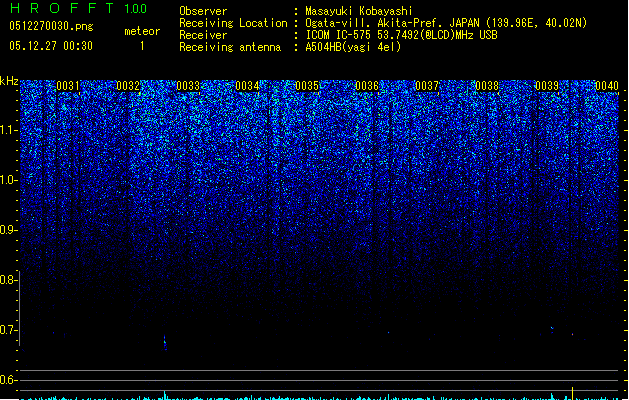The height and width of the screenshot is (400, 629).
Task: Click the 0.7 kHz axis label
Action: [x=8, y=330]
